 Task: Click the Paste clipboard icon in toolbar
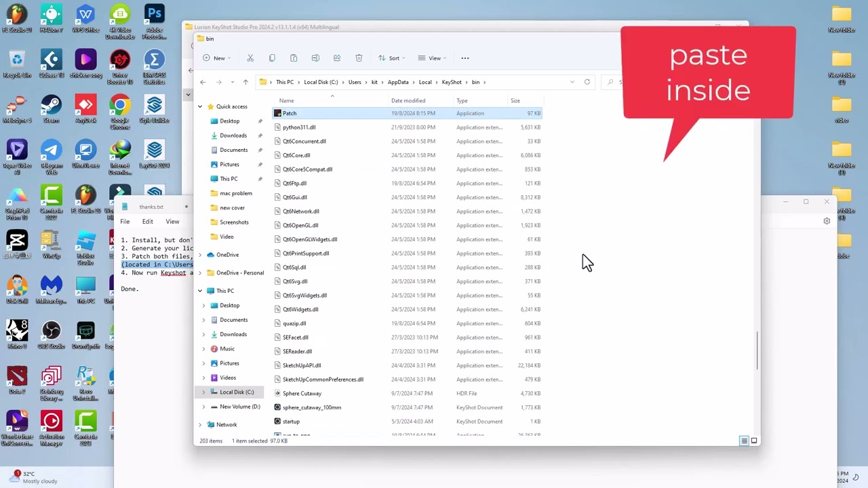pos(294,58)
